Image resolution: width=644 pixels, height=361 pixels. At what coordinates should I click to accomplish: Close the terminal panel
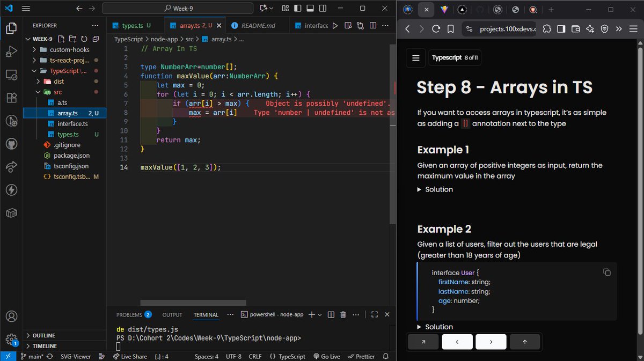tap(387, 315)
